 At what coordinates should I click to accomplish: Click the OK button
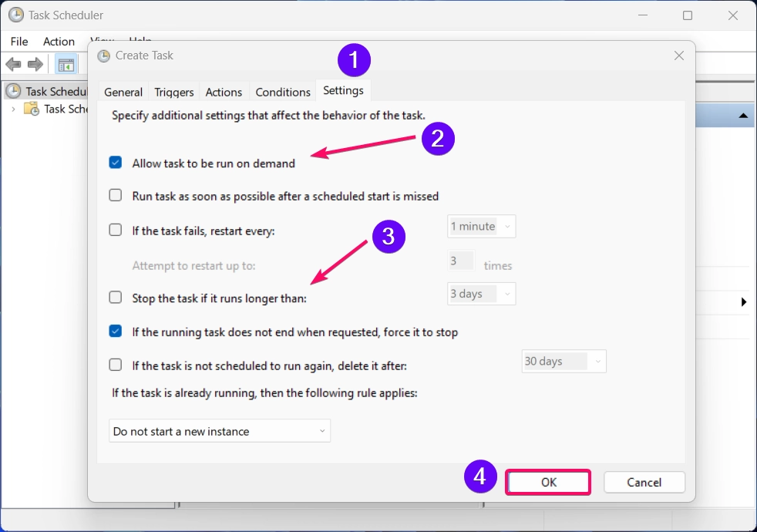(548, 483)
